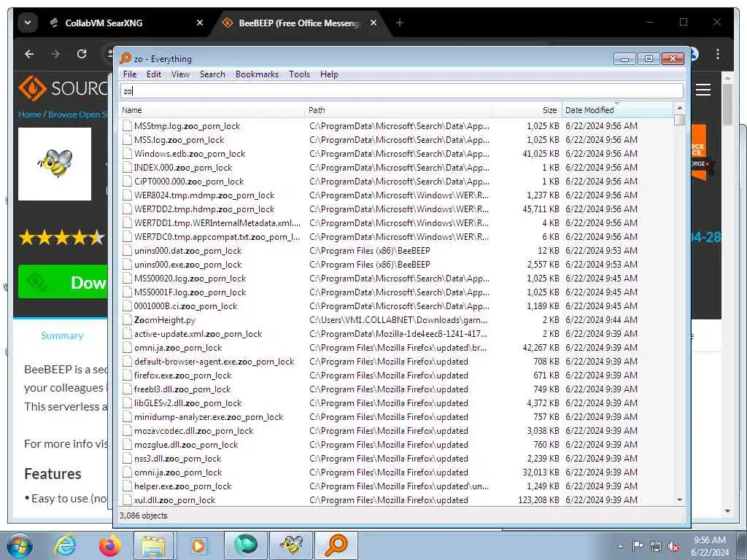This screenshot has height=560, width=747.
Task: Open the SourceForge hamburger menu
Action: [703, 90]
